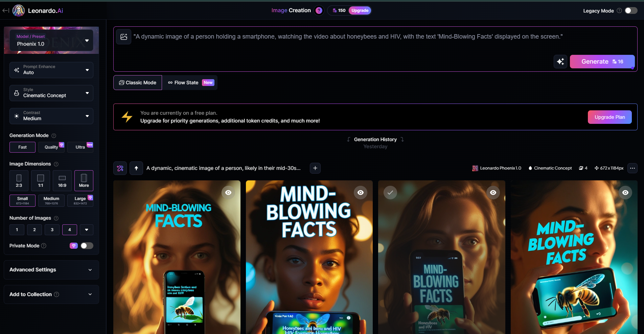Select the 2:3 aspect ratio
Viewport: 644px width, 334px height.
tap(19, 181)
